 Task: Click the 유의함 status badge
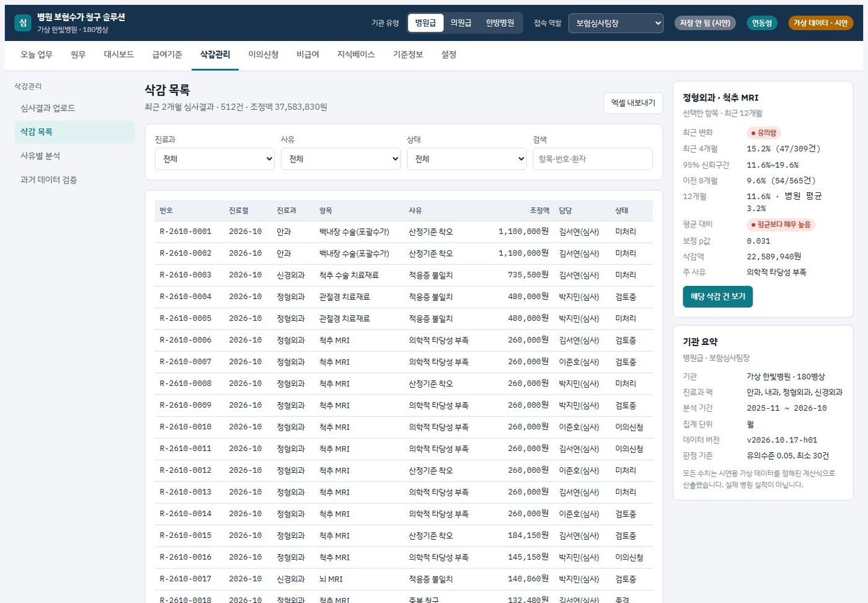(764, 133)
